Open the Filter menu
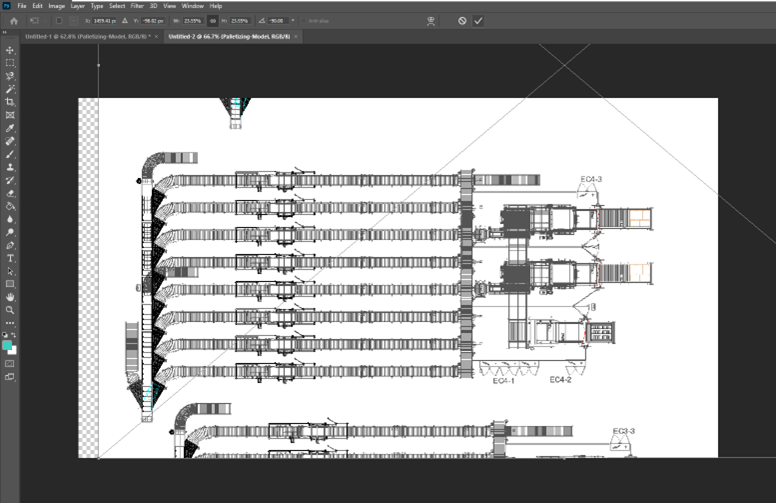776x503 pixels. click(x=137, y=6)
